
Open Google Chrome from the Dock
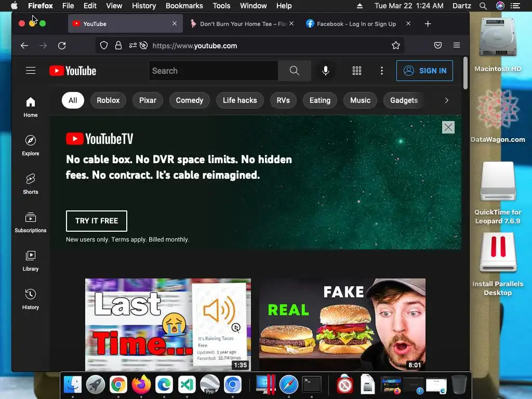tap(118, 384)
